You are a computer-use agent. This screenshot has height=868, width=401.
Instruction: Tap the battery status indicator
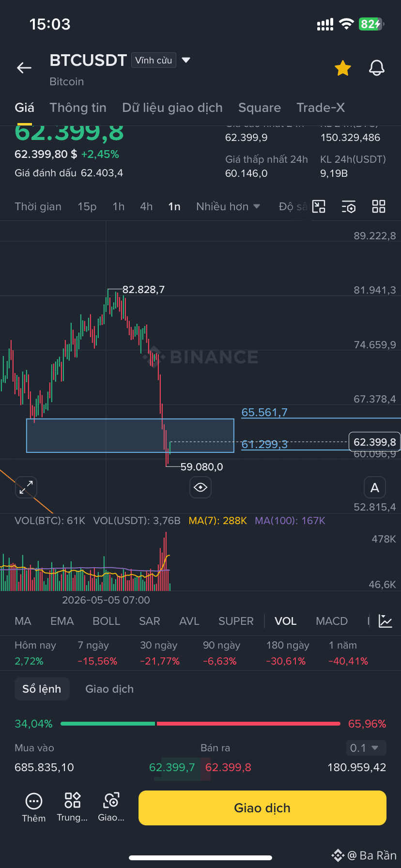pyautogui.click(x=371, y=24)
